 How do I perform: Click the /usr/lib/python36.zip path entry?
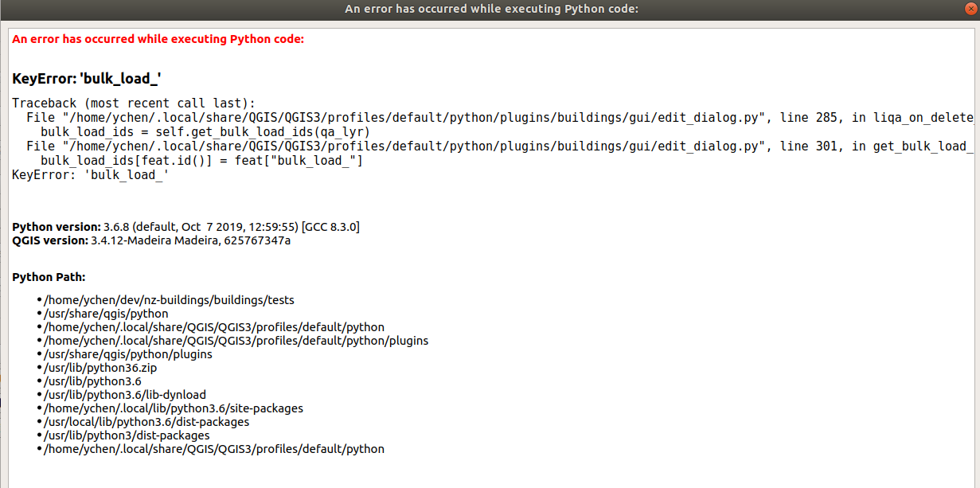coord(100,368)
